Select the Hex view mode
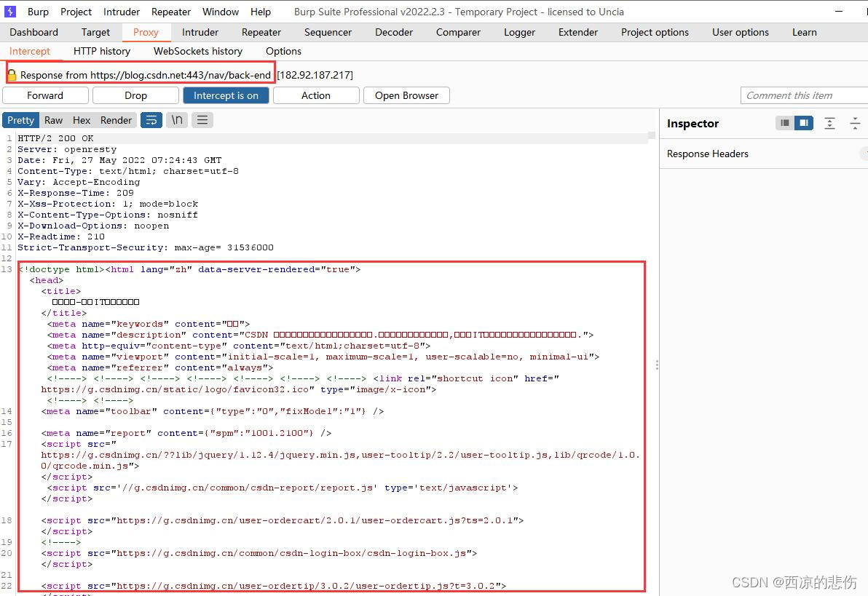The width and height of the screenshot is (868, 596). click(82, 120)
